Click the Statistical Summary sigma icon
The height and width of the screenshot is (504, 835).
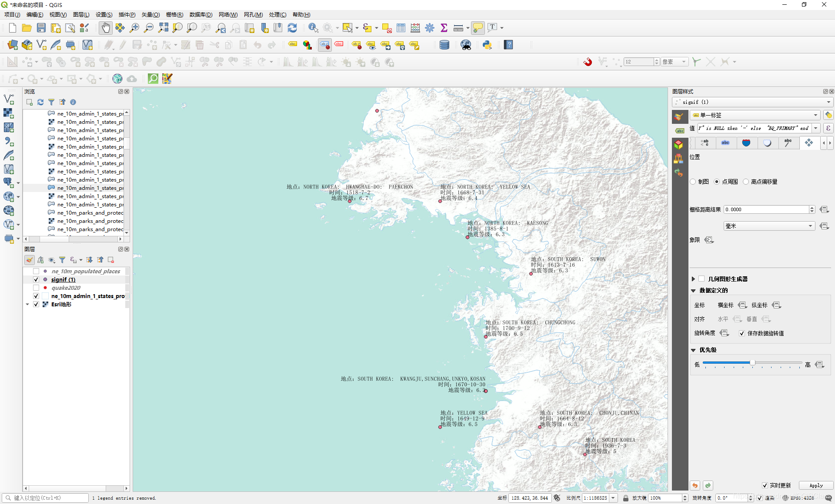[x=444, y=28]
